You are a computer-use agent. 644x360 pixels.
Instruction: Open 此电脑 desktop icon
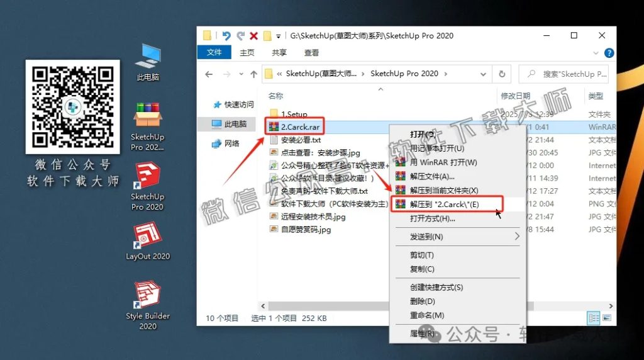tap(147, 62)
